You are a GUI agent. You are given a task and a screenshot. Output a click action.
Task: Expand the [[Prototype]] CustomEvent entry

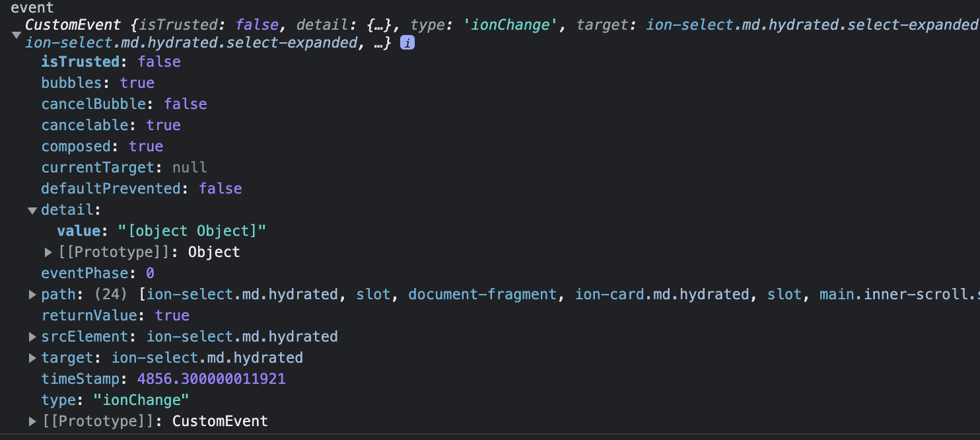[32, 422]
